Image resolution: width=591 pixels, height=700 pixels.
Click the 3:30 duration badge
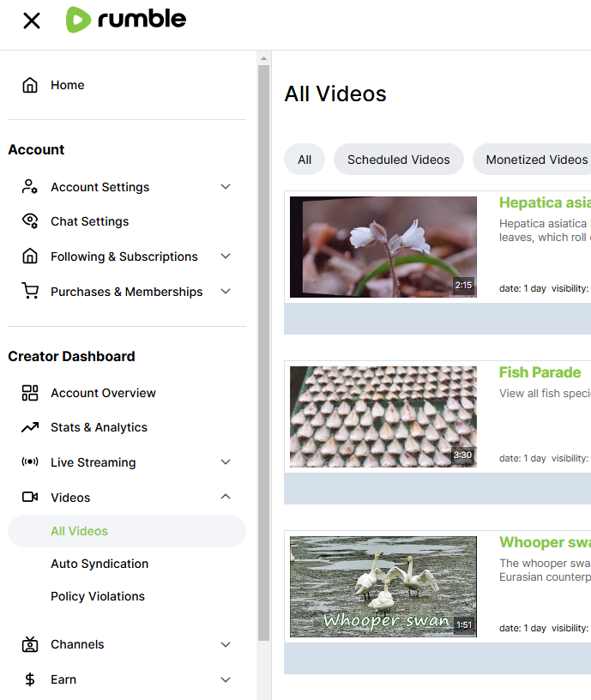(x=463, y=455)
